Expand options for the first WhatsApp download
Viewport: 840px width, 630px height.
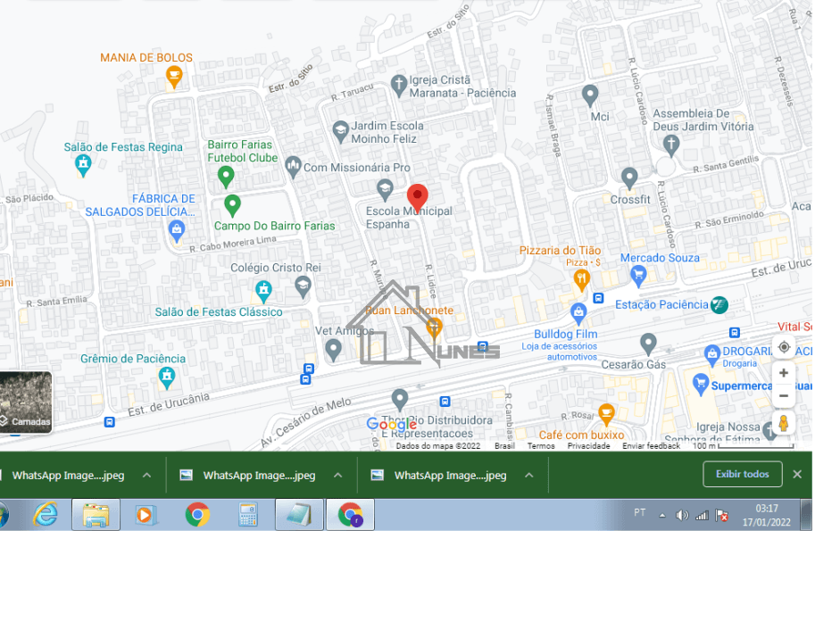point(146,476)
